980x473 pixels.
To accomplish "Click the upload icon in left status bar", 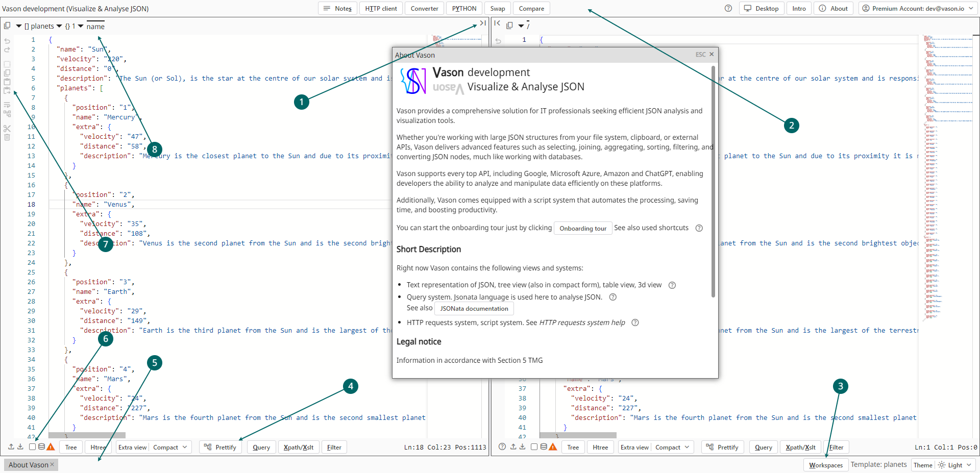I will click(11, 446).
